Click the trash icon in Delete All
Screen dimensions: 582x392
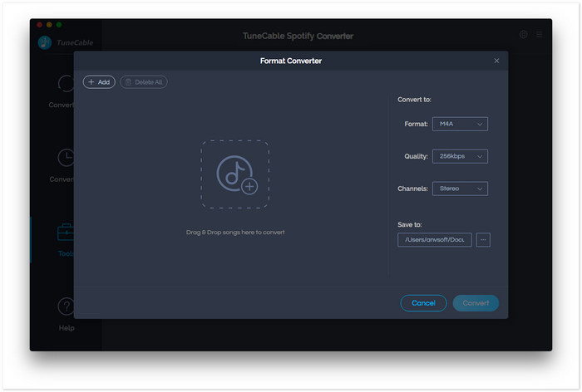coord(128,82)
